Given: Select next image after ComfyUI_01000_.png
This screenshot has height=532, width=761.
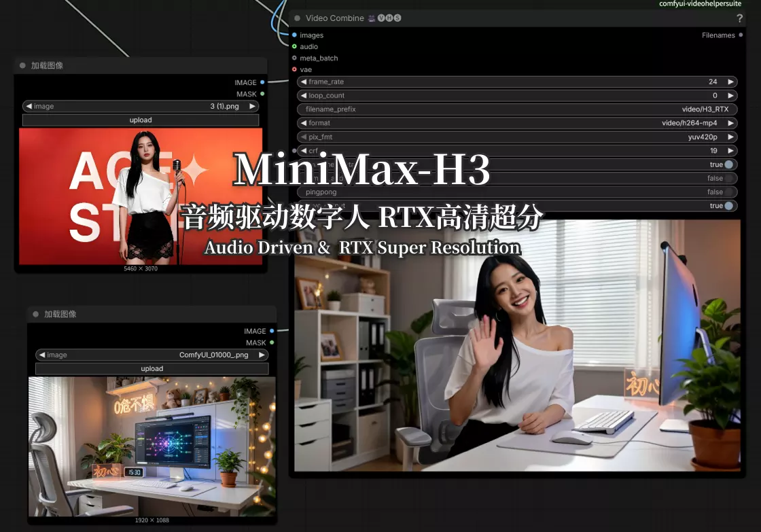Looking at the screenshot, I should (x=262, y=355).
